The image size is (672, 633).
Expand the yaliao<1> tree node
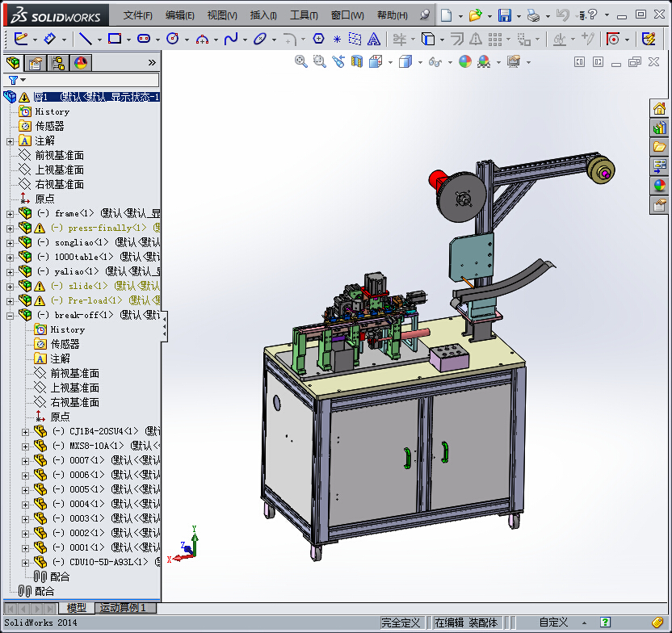10,272
